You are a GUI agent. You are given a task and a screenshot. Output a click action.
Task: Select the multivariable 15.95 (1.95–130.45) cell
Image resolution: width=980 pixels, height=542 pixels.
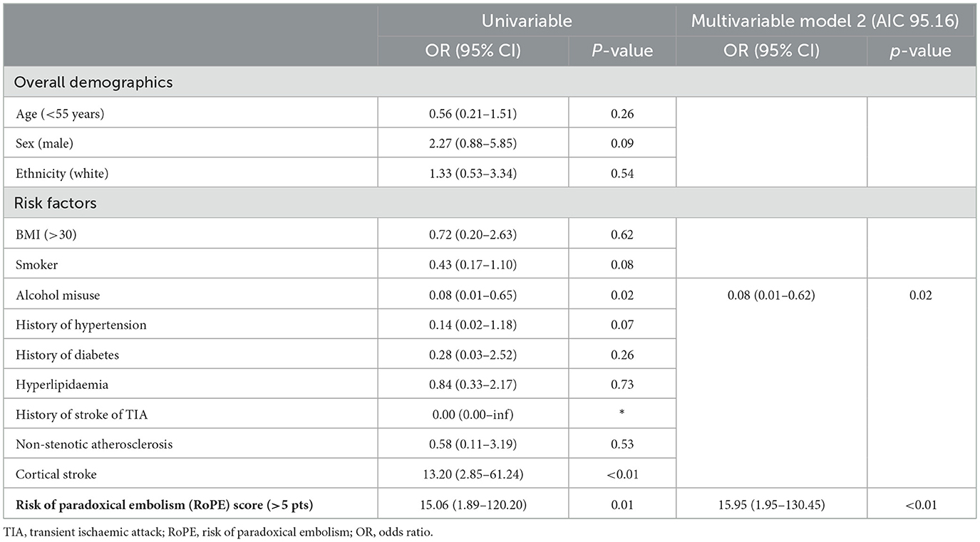[x=771, y=505]
